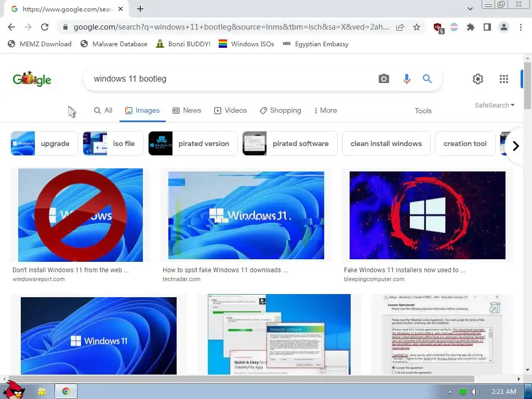View site info via the lock icon
This screenshot has height=399, width=532.
click(65, 27)
